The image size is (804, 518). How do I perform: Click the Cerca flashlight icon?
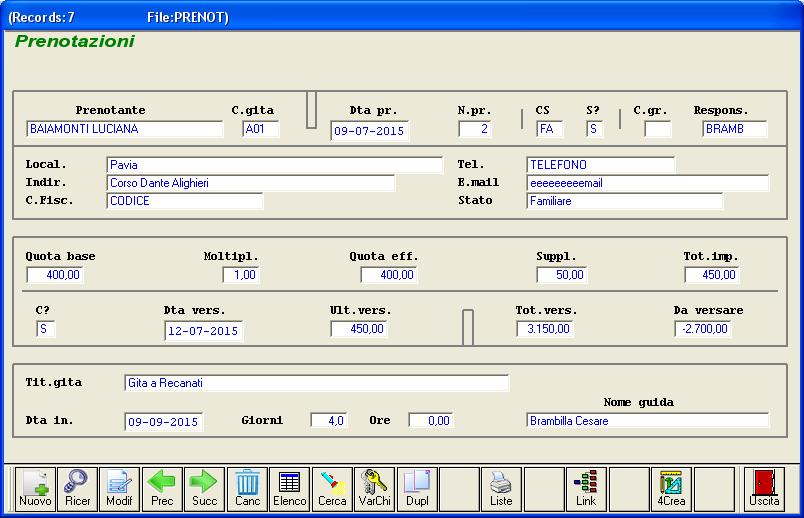(x=332, y=489)
